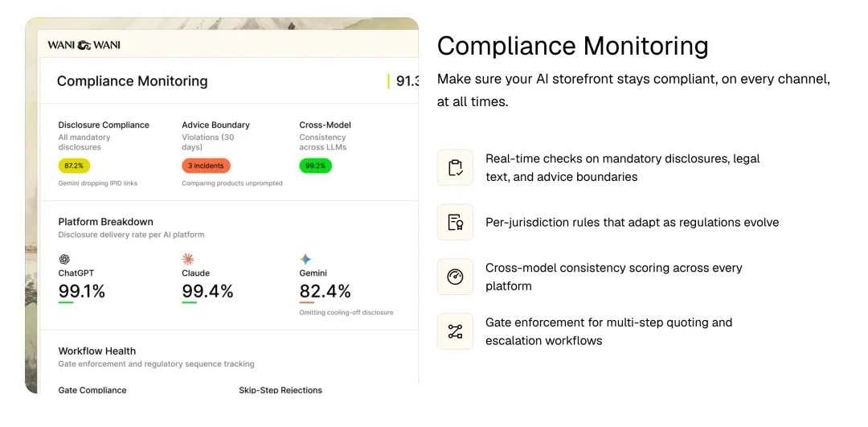This screenshot has width=868, height=427.
Task: Click the Gemini sparkle icon
Action: 305,259
